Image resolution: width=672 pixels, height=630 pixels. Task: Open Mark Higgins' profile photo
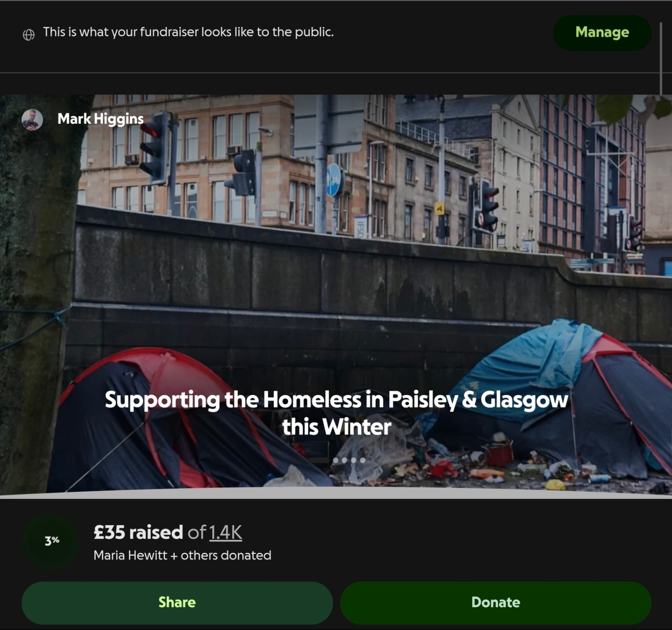(x=32, y=120)
